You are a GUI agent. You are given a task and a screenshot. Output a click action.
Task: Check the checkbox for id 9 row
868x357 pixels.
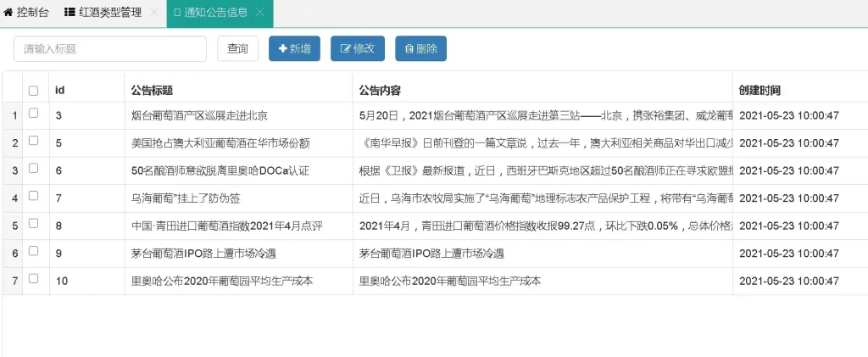coord(34,251)
